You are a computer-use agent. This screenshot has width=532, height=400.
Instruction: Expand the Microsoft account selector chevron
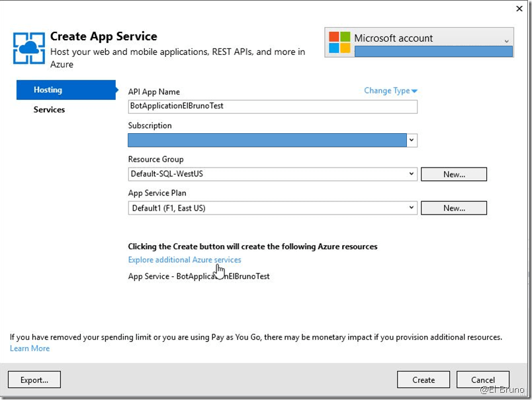(507, 40)
